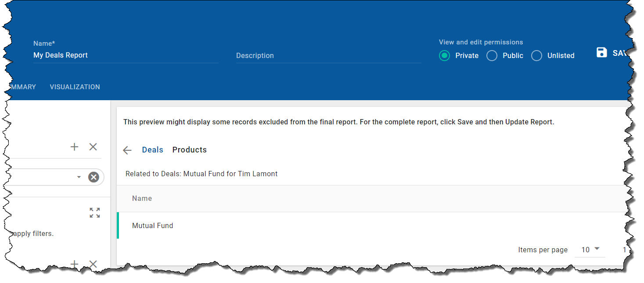Click the Save icon
The height and width of the screenshot is (283, 644).
pyautogui.click(x=601, y=52)
